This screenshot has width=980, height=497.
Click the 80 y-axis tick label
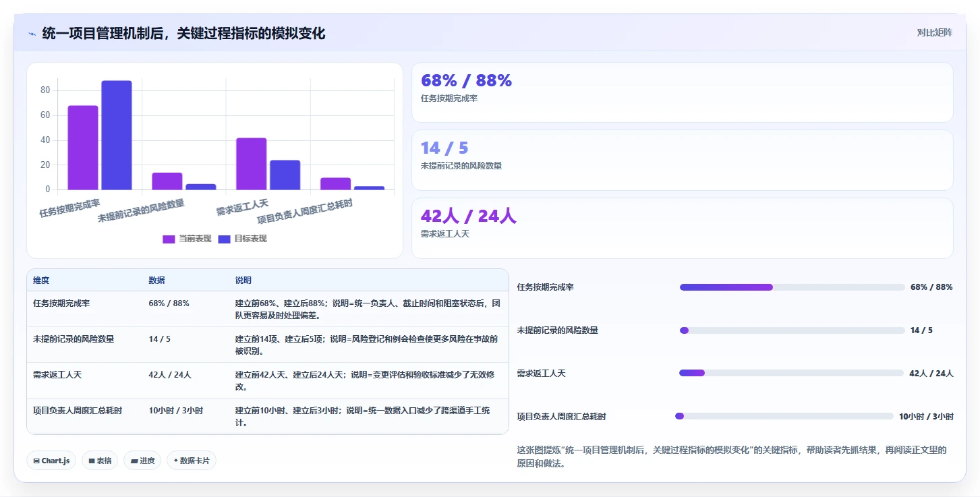tap(45, 90)
